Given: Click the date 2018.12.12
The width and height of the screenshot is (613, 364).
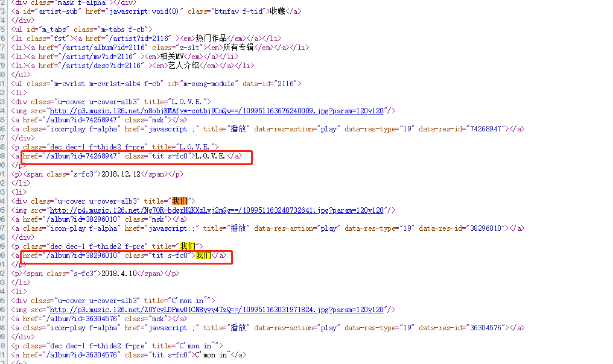Looking at the screenshot, I should (x=121, y=174).
